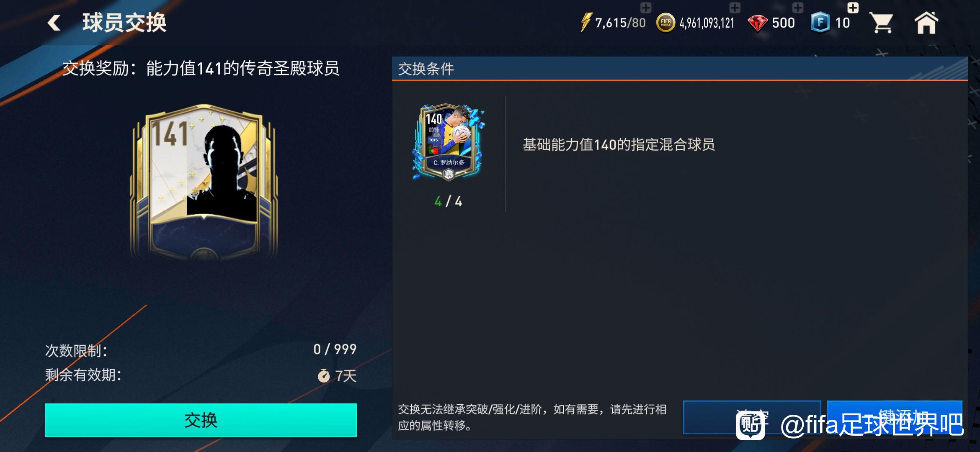
Task: Click the bright blue 一键添加 button
Action: click(x=895, y=417)
